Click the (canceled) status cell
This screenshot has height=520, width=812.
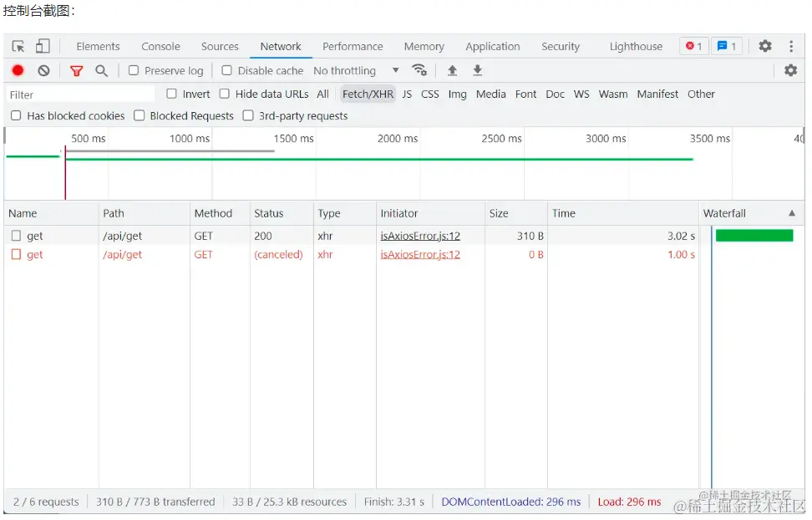279,254
